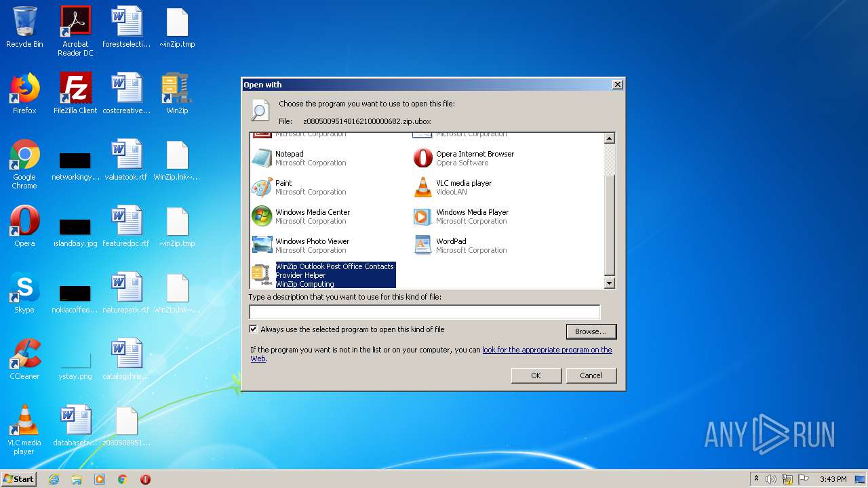Select naturepark.rtf desktop file

[126, 293]
